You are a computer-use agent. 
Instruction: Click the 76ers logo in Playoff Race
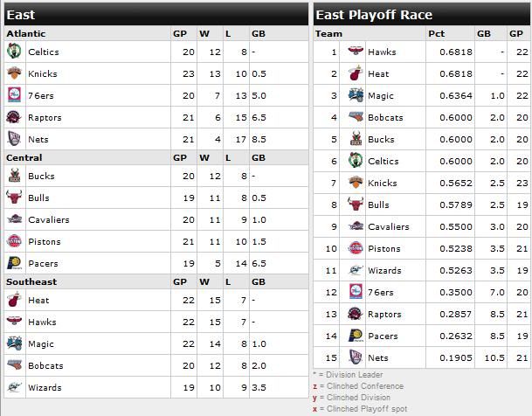356,292
